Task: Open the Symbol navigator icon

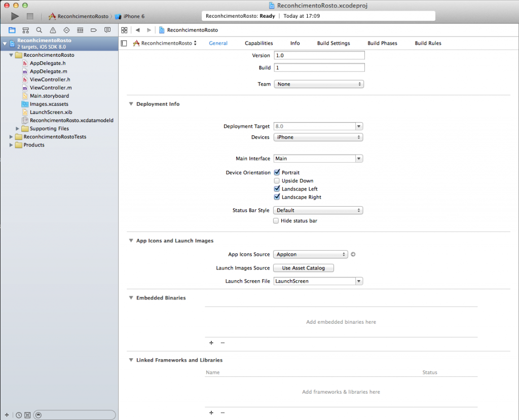Action: [x=25, y=30]
